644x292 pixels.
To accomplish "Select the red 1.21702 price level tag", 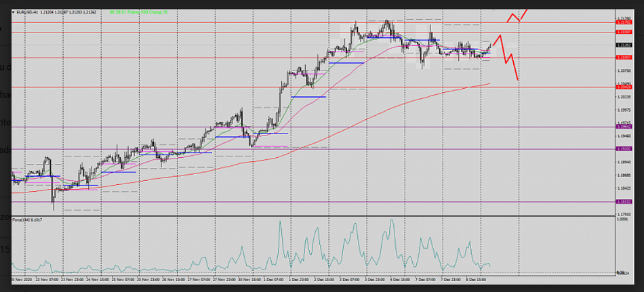I will pyautogui.click(x=624, y=23).
